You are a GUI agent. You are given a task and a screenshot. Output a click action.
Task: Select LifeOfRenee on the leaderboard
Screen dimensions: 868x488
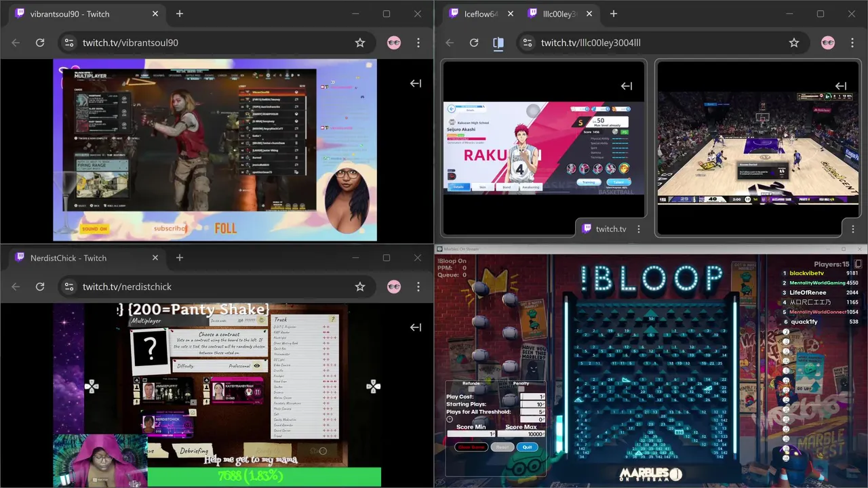point(808,292)
